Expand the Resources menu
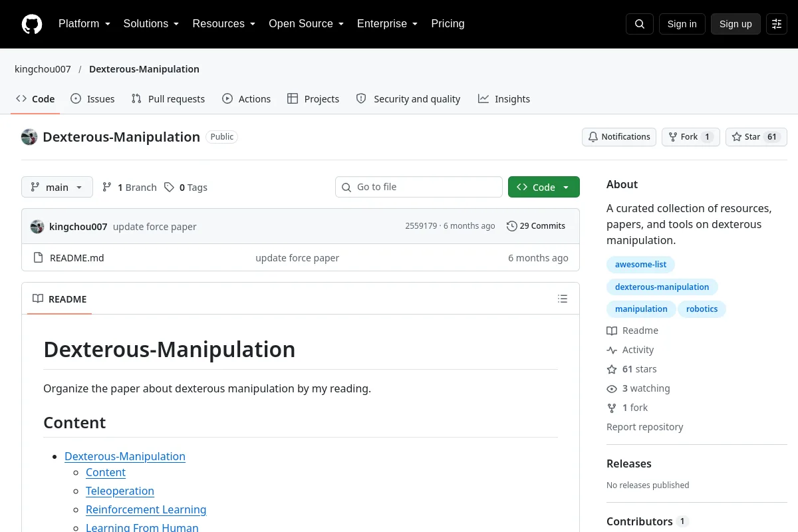The image size is (798, 532). (224, 24)
